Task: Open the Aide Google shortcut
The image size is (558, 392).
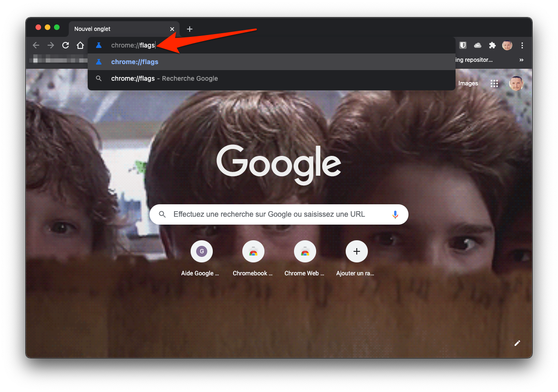Action: pos(201,259)
